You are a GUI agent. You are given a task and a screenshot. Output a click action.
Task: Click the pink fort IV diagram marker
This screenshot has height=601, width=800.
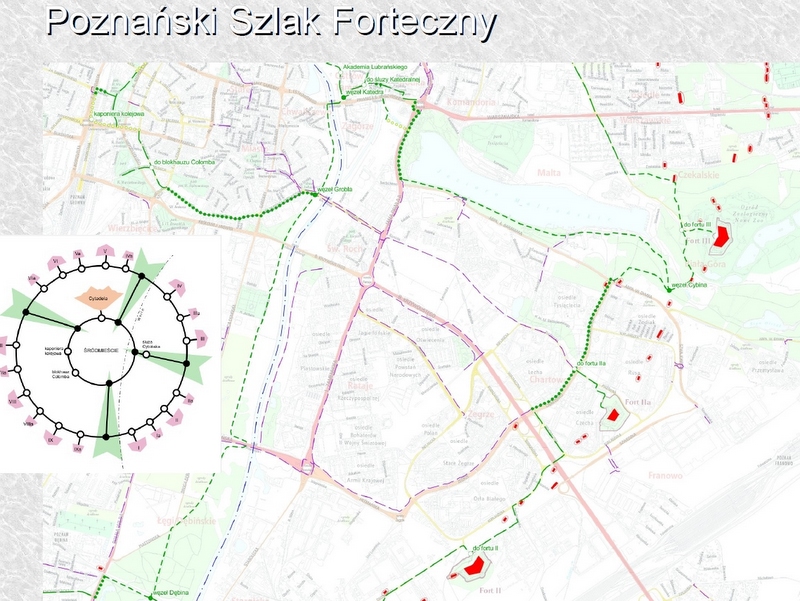[x=180, y=288]
